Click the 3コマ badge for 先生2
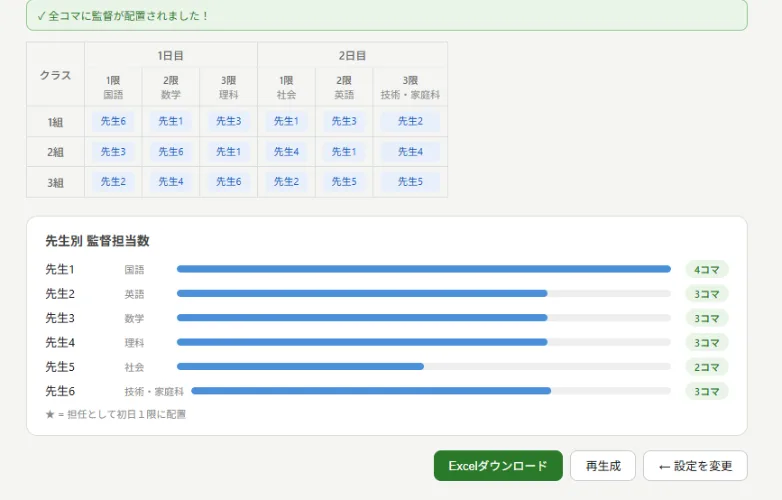Screen dimensions: 782x500 point(707,294)
